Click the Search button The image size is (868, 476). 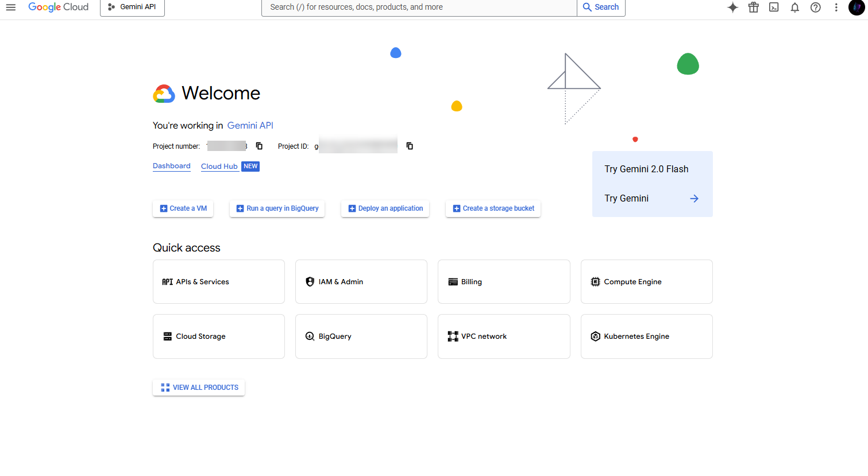[x=601, y=7]
